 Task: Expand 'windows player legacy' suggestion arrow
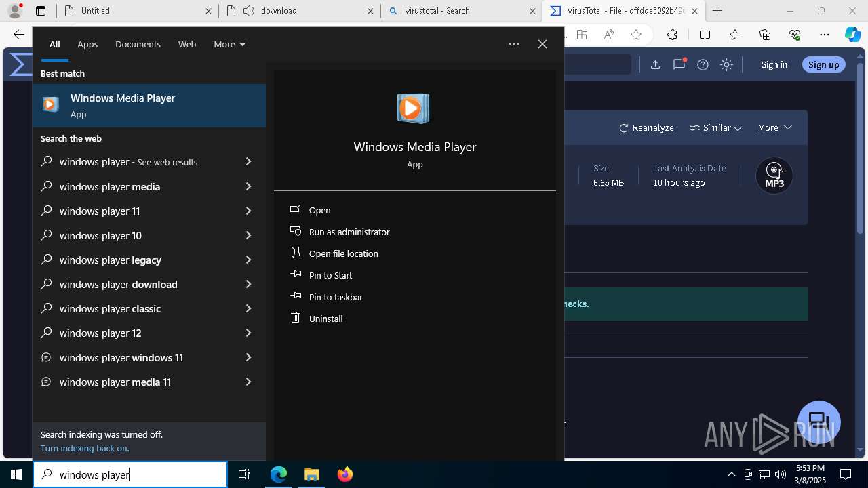pyautogui.click(x=248, y=260)
